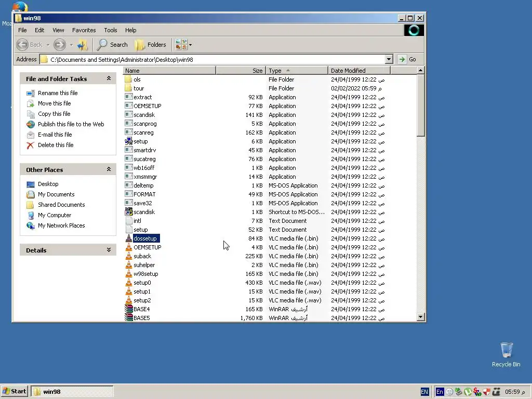Select the setup application icon
The height and width of the screenshot is (399, 532).
pos(129,141)
